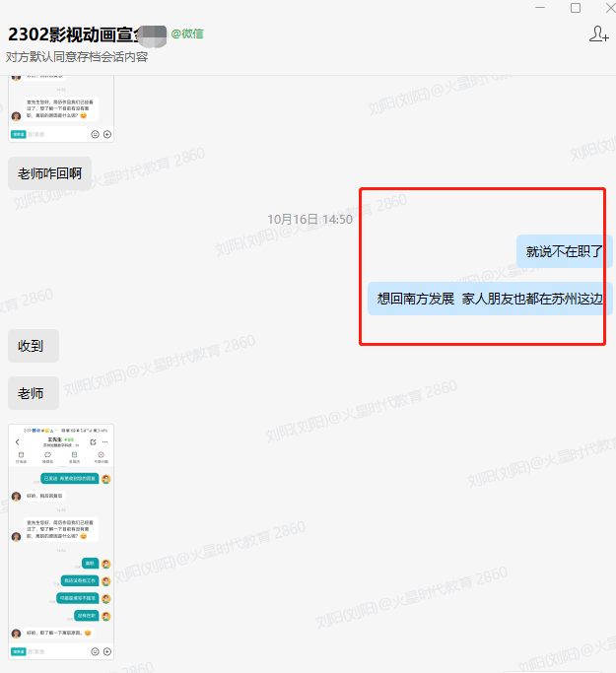Open the partially visible top screenshot thumbnail
Viewport: 616px width, 673px height.
[x=61, y=108]
